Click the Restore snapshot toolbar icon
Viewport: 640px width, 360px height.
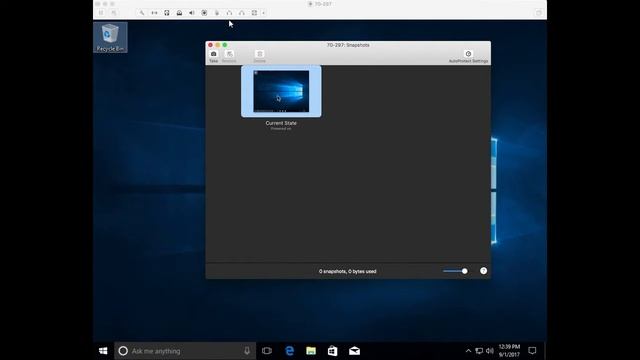click(x=229, y=54)
